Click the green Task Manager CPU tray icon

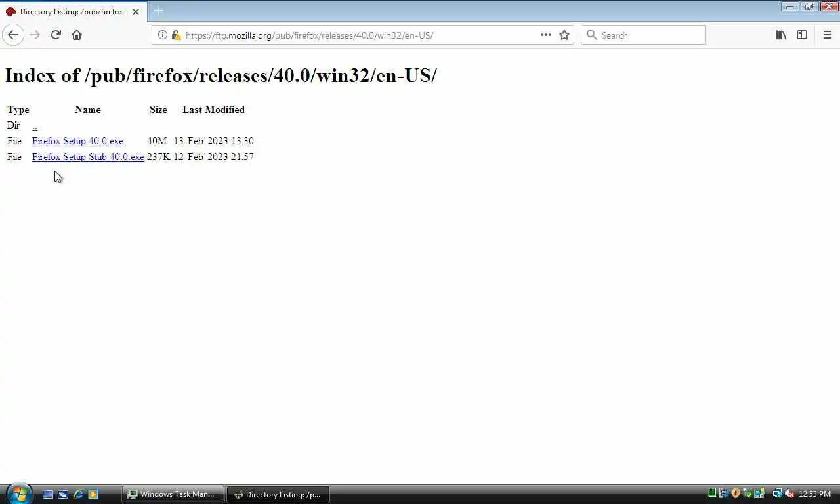click(x=712, y=493)
